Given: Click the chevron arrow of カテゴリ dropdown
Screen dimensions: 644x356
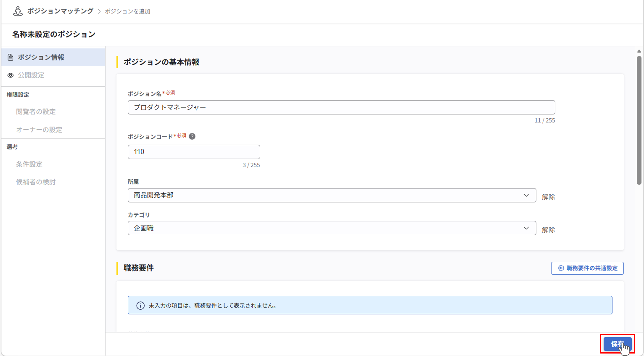Looking at the screenshot, I should 526,228.
